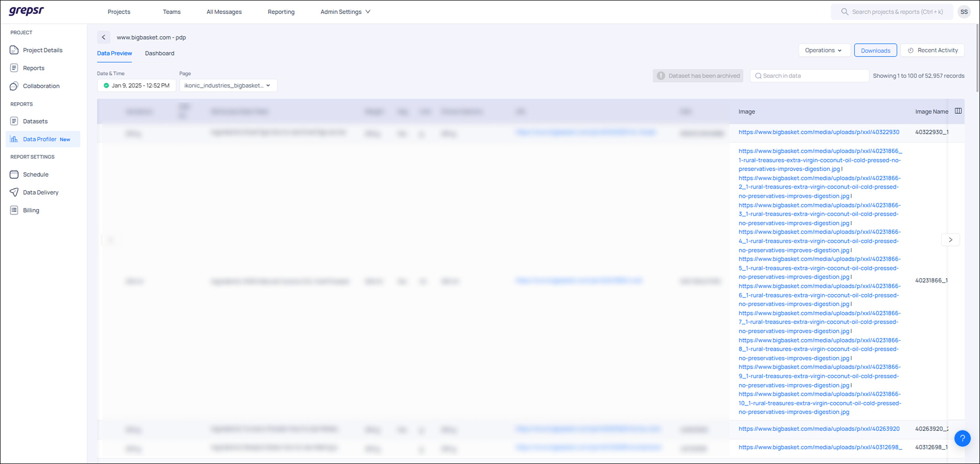980x464 pixels.
Task: Click the Image column header
Action: [x=746, y=112]
